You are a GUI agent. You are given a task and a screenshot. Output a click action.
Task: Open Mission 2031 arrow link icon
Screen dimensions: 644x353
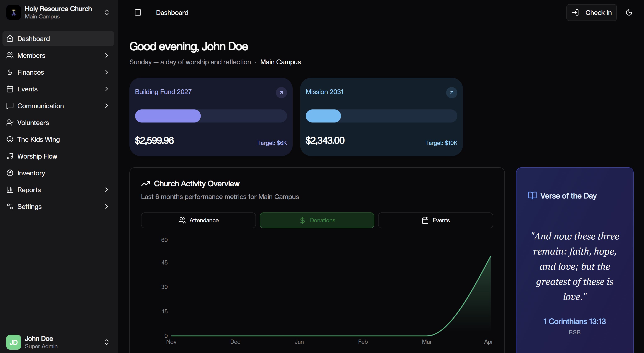(452, 92)
